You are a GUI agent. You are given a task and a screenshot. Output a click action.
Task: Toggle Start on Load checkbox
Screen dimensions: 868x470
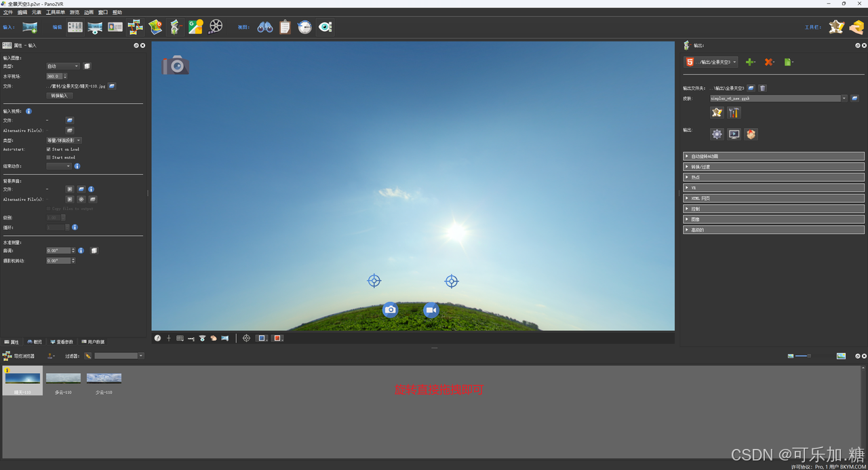48,149
